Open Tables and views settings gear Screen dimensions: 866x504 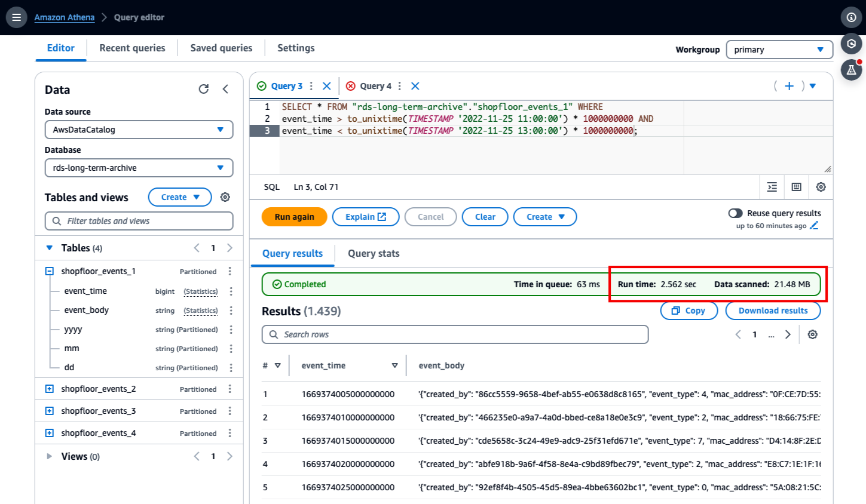click(225, 197)
